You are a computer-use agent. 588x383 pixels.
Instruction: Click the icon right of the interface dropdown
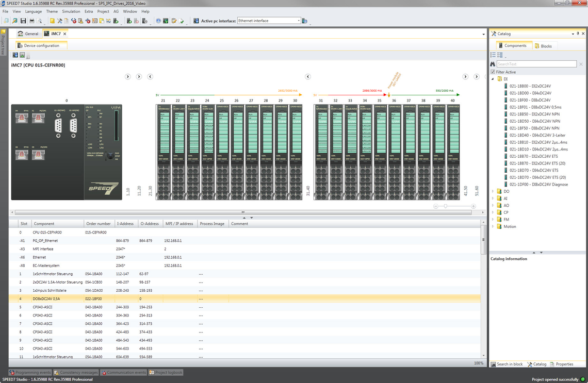coord(305,21)
